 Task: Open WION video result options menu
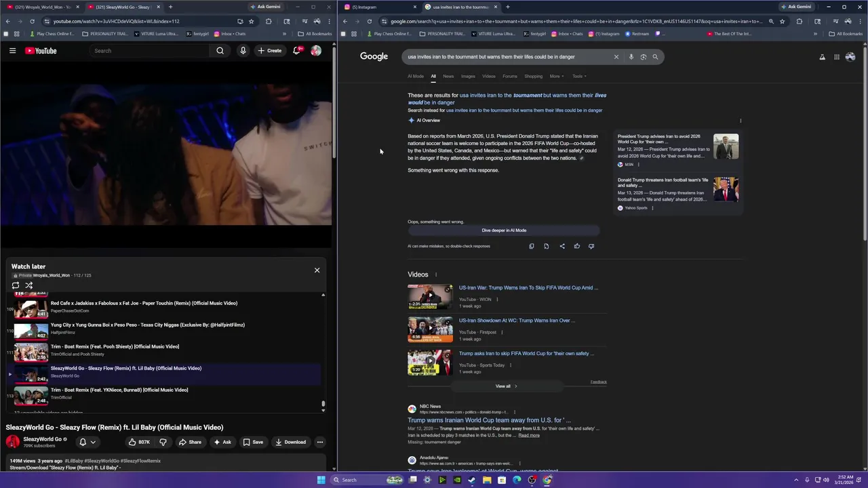pos(497,299)
